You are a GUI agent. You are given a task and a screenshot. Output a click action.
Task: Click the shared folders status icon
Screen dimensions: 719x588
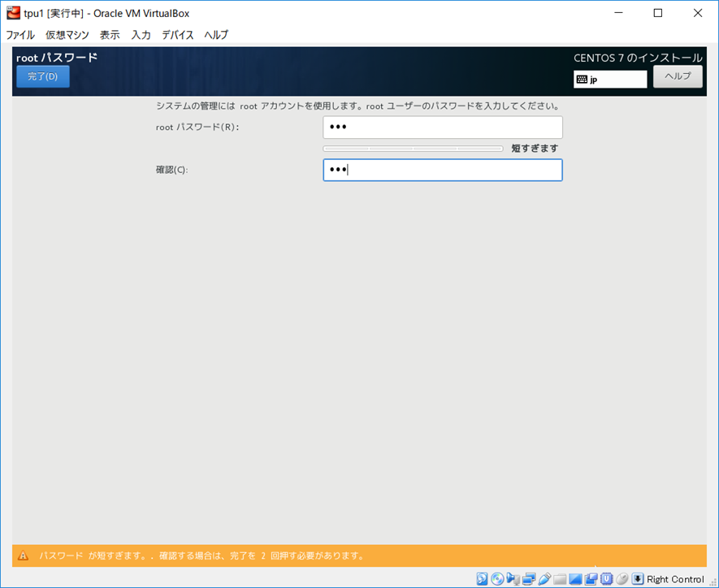(557, 578)
